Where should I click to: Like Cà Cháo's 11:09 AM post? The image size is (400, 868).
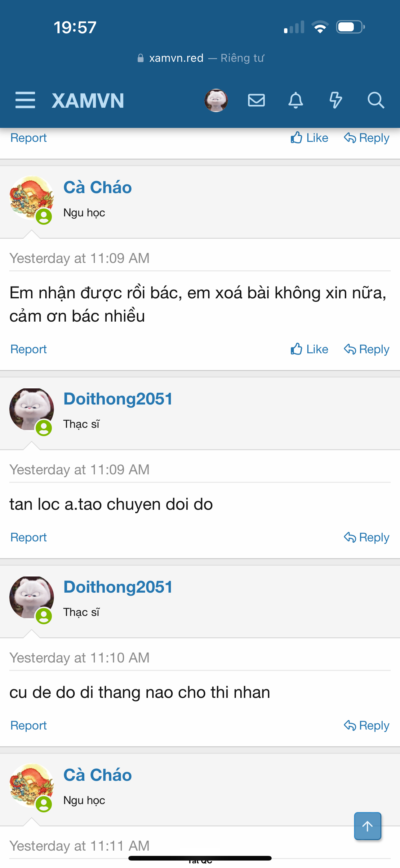[309, 349]
